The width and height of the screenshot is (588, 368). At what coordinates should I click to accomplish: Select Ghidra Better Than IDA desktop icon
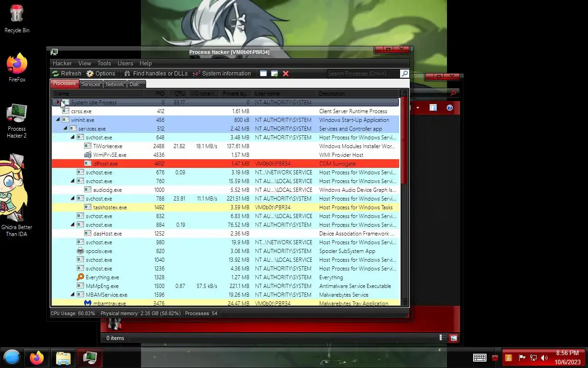17,195
